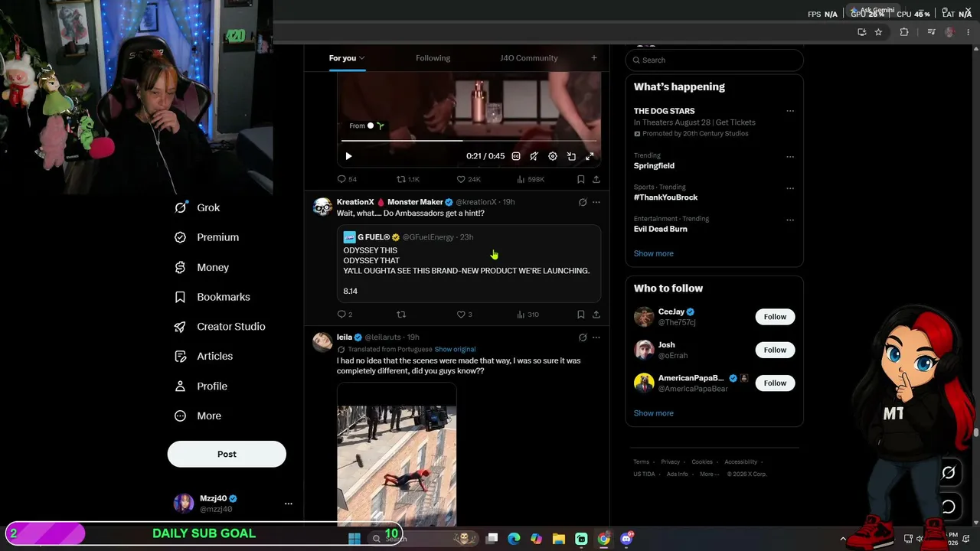View analytics of the 598K views post
Viewport: 980px width, 551px height.
(x=531, y=179)
